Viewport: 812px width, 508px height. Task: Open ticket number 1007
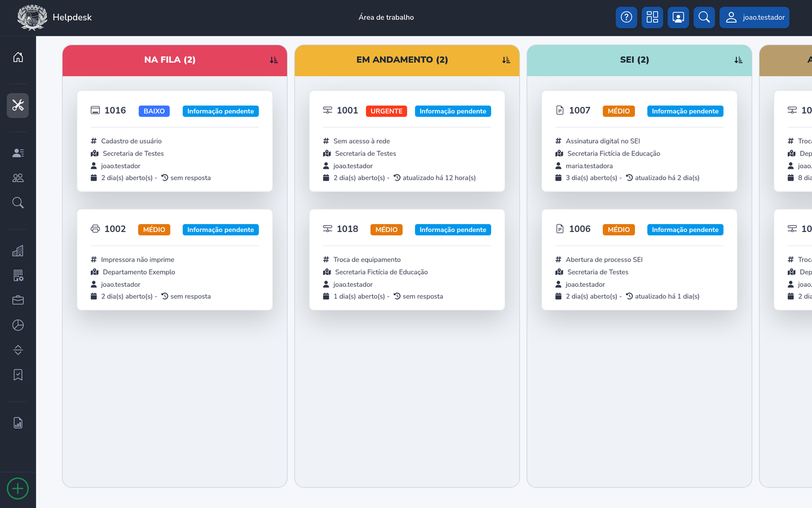tap(580, 111)
